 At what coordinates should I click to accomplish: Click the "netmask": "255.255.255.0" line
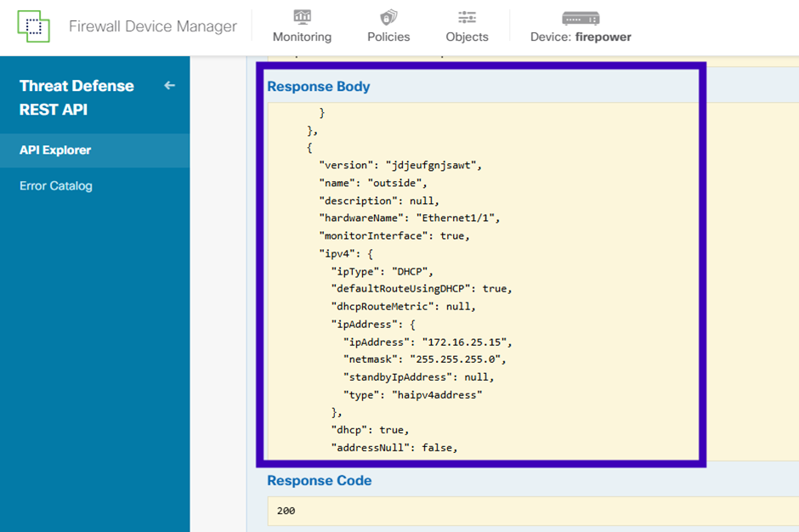point(424,359)
